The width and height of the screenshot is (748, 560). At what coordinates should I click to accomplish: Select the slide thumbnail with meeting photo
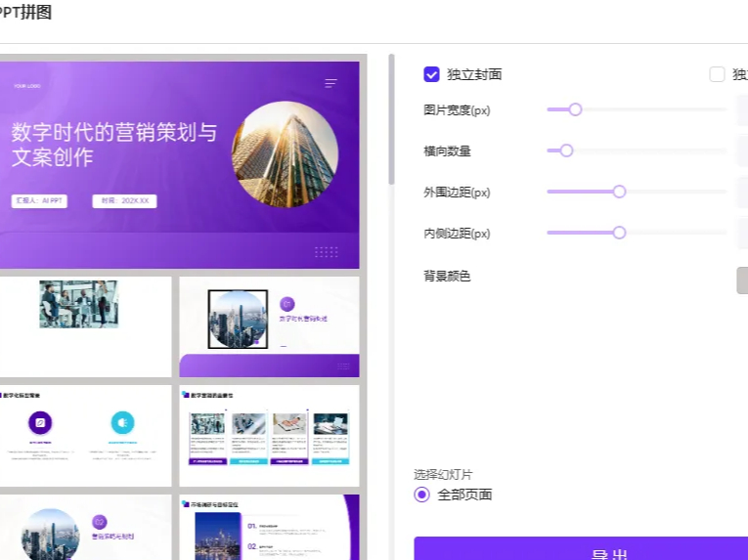[85, 326]
